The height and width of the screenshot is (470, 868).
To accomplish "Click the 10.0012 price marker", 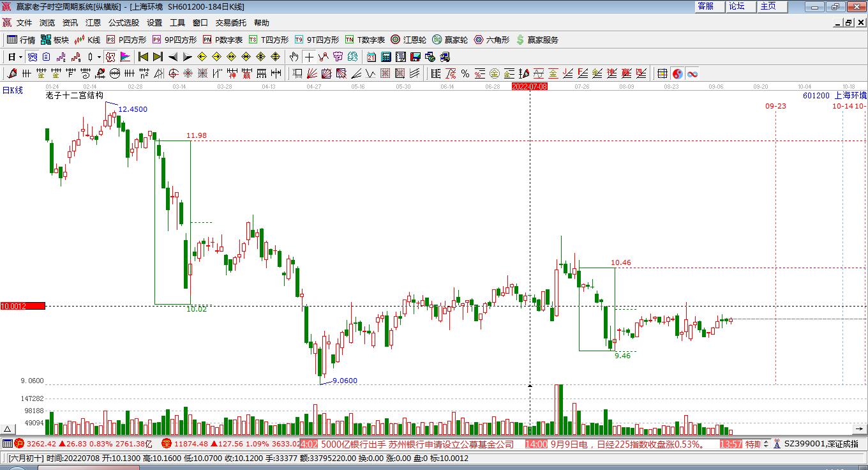I will (x=22, y=307).
